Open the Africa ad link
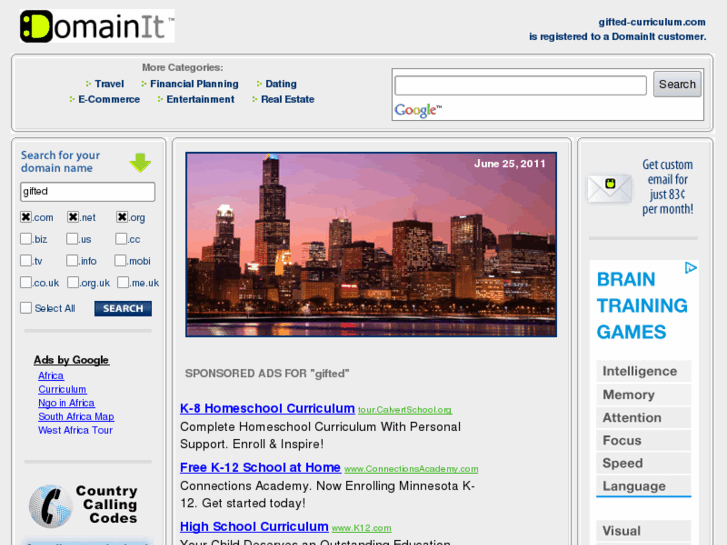This screenshot has height=545, width=727. click(51, 376)
